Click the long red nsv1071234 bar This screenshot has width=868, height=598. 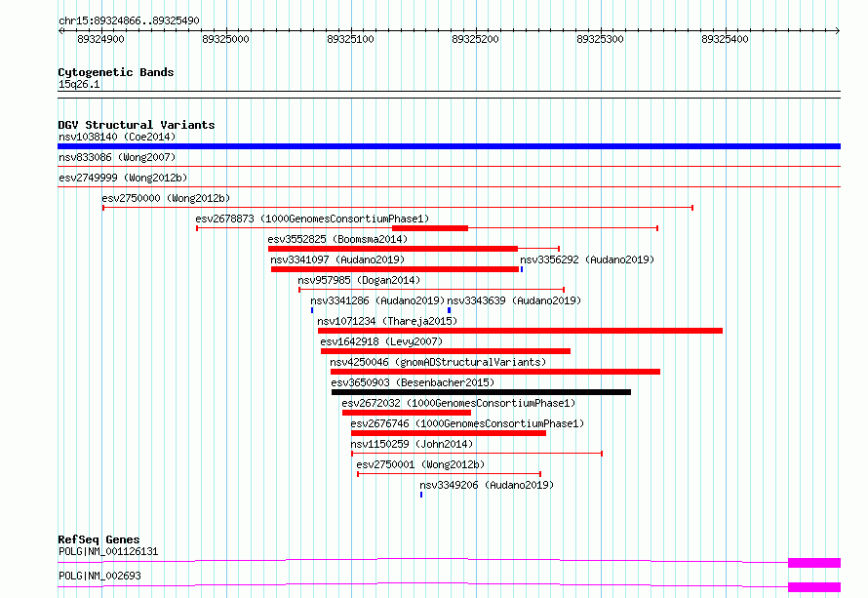[521, 331]
